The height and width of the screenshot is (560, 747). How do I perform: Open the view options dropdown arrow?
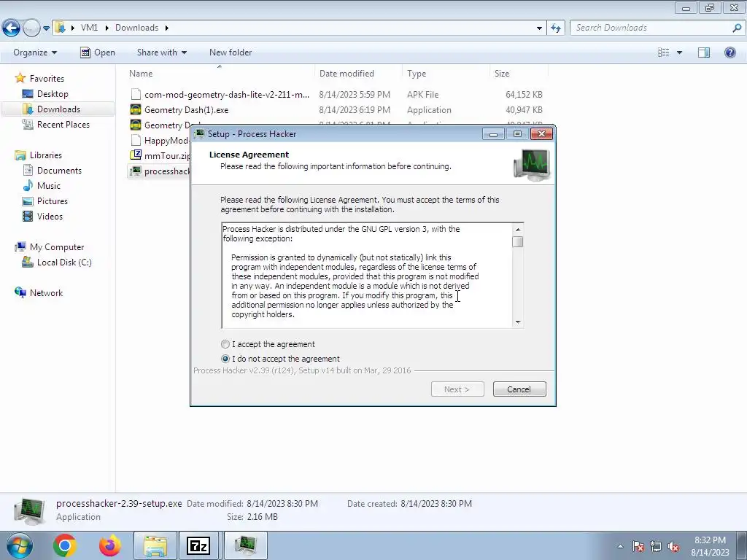[x=679, y=52]
